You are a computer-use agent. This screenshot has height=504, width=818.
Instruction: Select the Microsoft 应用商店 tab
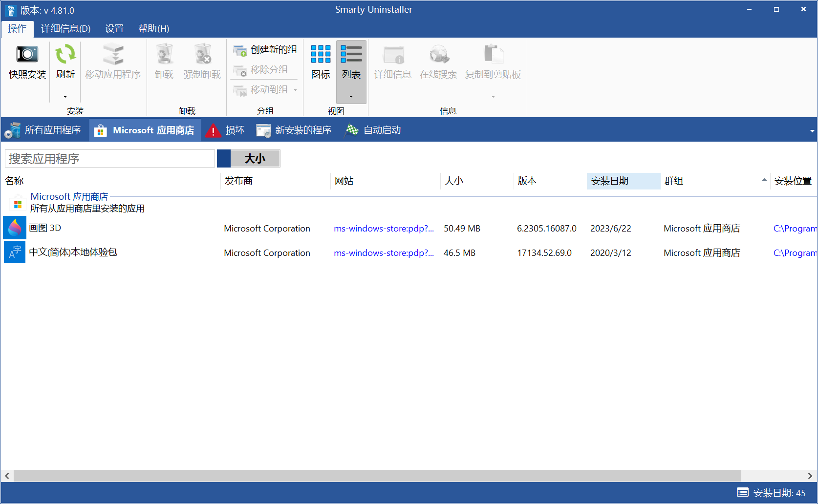145,130
